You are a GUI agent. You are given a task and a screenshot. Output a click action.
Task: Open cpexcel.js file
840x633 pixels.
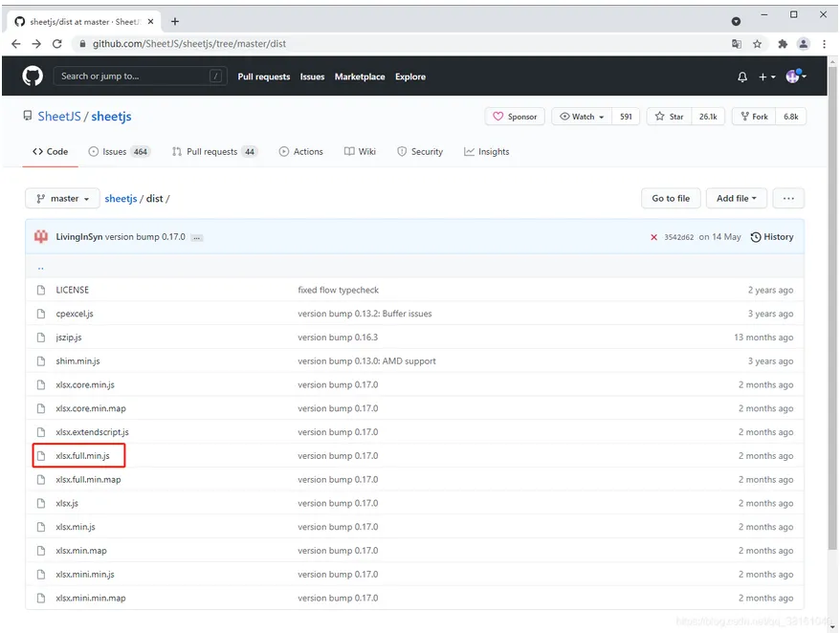(75, 314)
